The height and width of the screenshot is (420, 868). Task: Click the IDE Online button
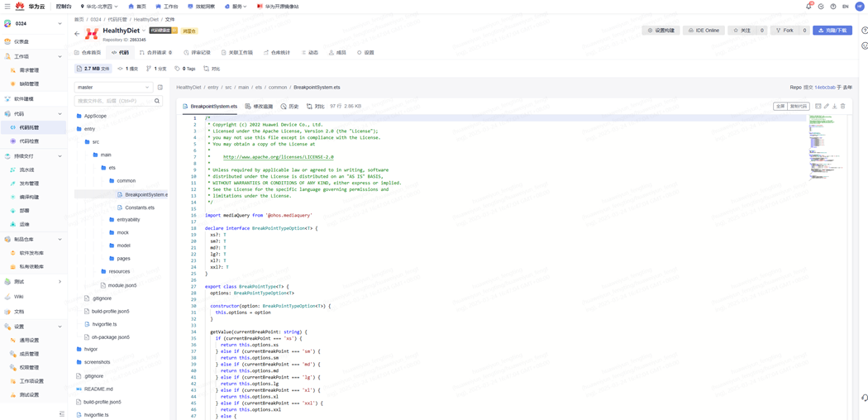(x=703, y=31)
